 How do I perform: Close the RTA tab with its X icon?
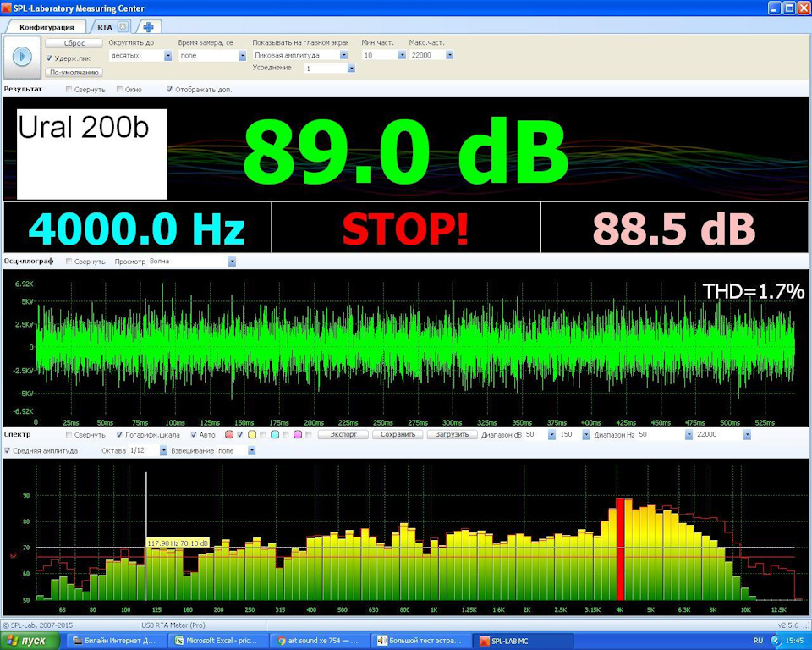coord(123,27)
